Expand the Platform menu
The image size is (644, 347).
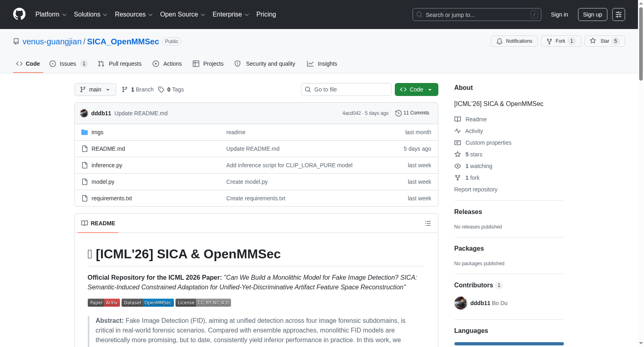coord(51,15)
